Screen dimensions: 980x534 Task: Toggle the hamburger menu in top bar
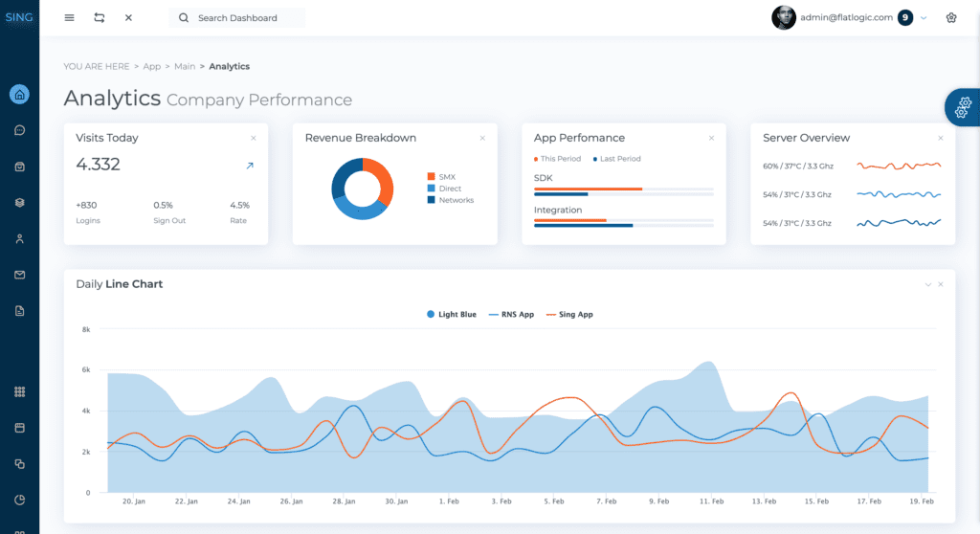(x=69, y=17)
